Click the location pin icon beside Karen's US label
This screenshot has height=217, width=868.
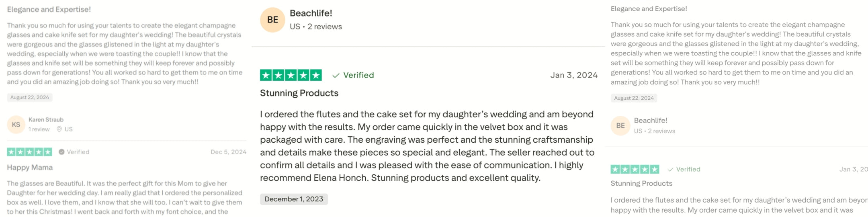coord(59,129)
